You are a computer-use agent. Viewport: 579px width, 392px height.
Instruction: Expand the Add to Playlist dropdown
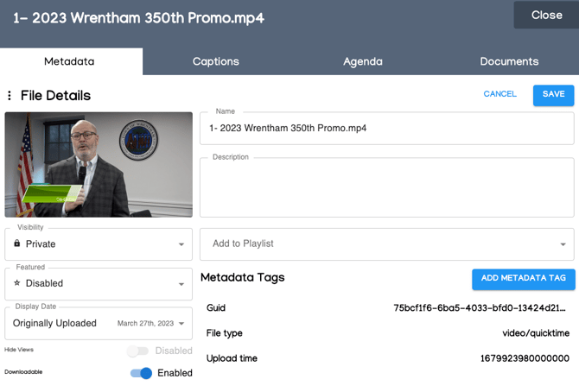(x=563, y=244)
